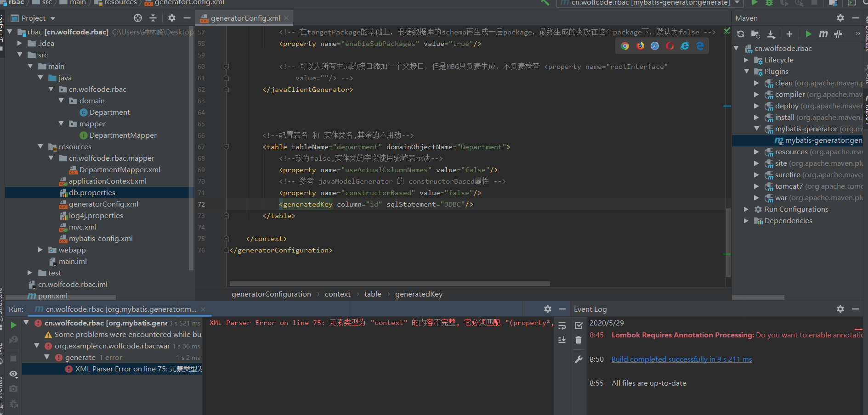Click the Generate Sources and Update Folders icon

755,34
